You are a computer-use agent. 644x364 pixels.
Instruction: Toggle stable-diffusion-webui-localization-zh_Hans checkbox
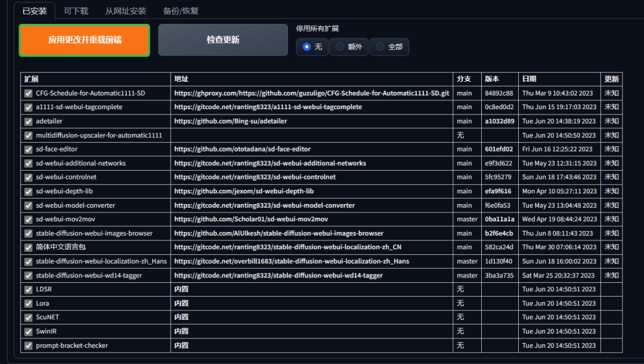tap(29, 262)
